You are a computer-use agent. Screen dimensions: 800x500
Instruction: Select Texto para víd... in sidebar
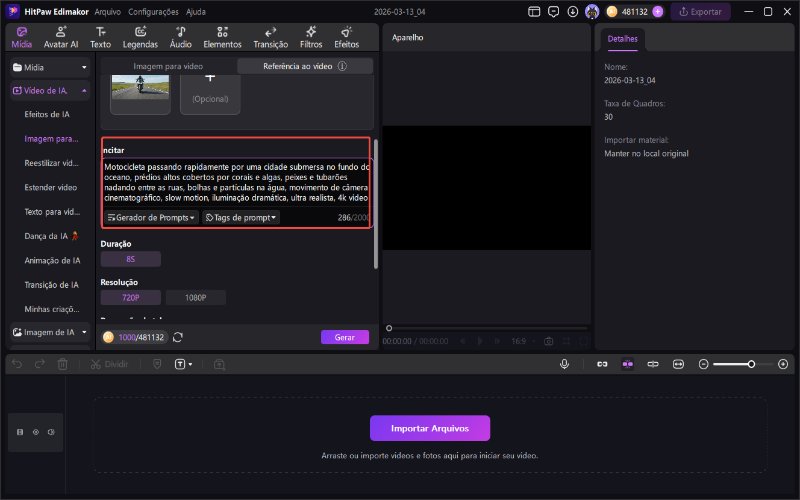click(x=52, y=212)
